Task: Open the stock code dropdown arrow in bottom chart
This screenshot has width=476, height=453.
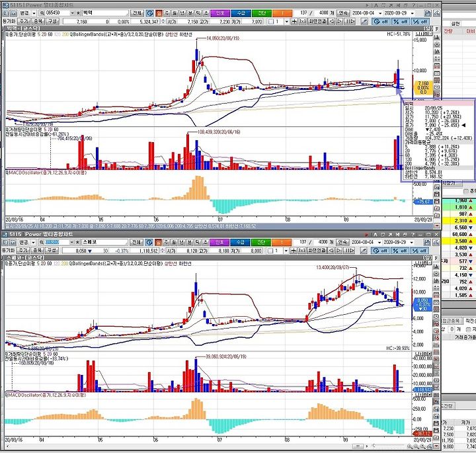Action: coord(72,242)
